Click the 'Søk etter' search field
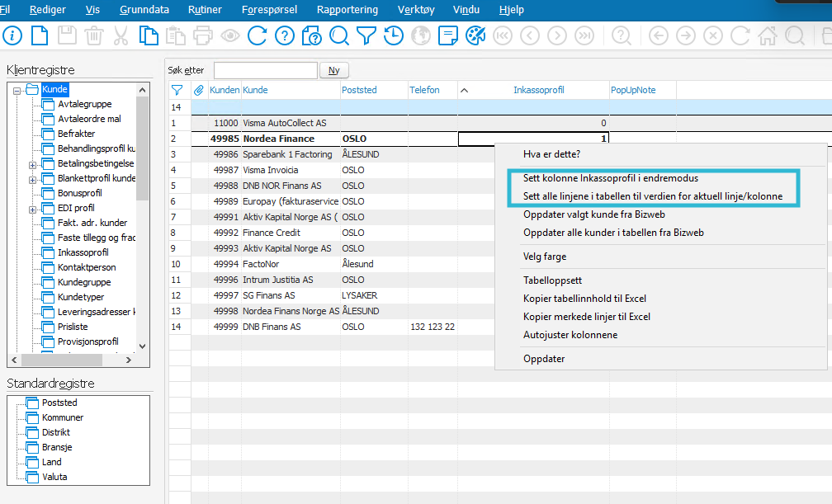 pyautogui.click(x=265, y=70)
